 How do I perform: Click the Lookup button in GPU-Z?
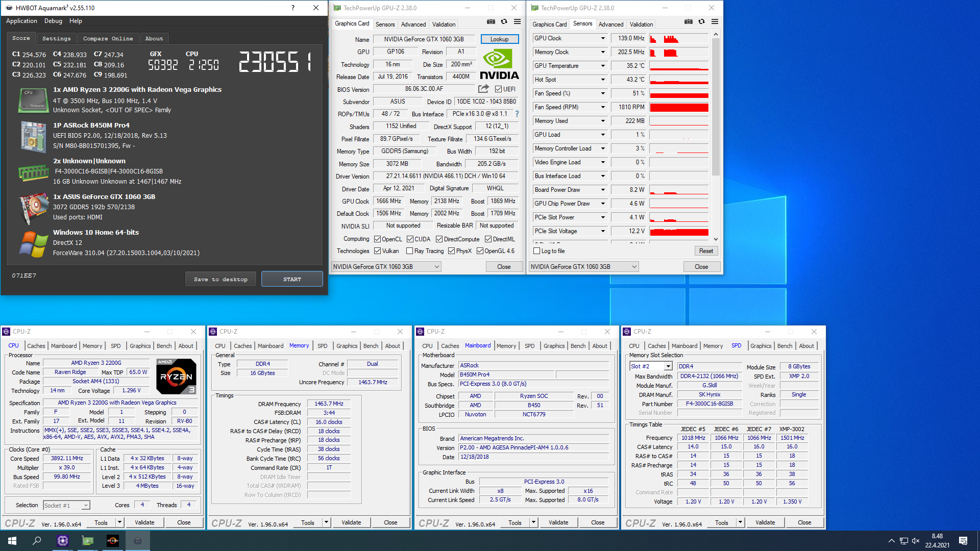click(499, 39)
